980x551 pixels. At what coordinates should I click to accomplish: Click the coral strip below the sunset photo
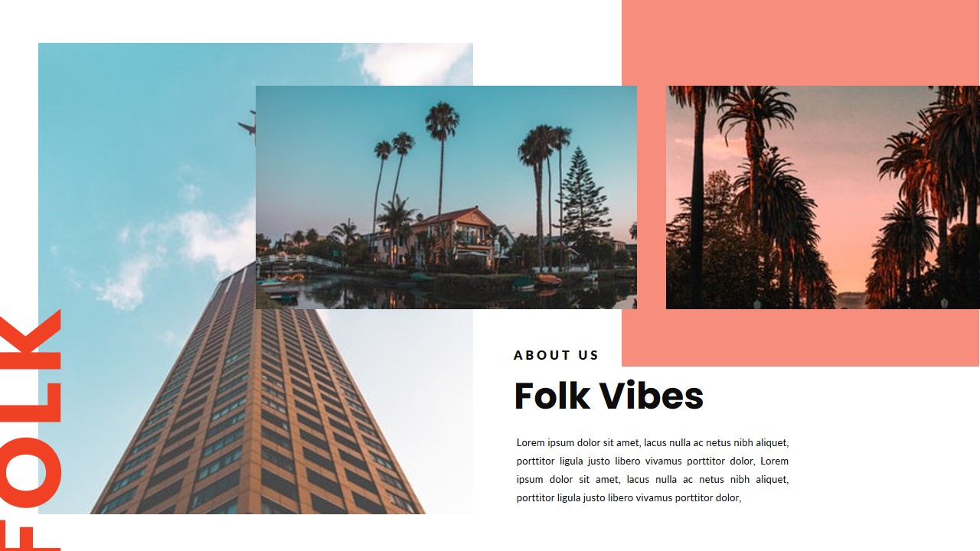(801, 337)
